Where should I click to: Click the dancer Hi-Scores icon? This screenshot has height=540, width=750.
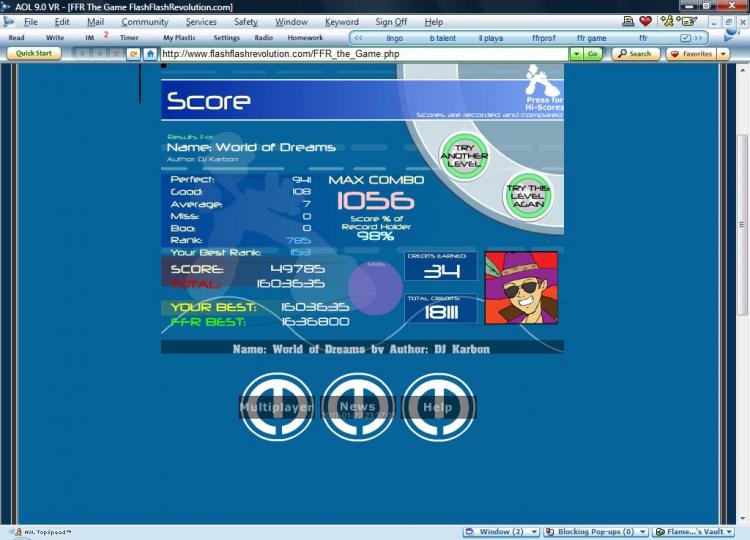541,80
